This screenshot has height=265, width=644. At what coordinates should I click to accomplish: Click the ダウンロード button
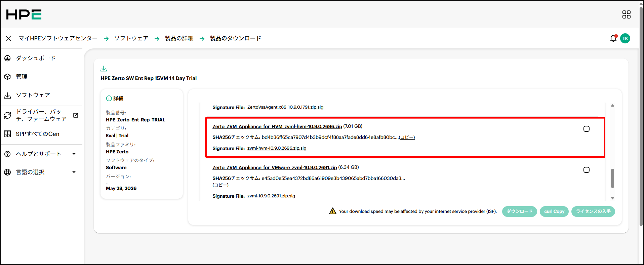click(x=519, y=212)
